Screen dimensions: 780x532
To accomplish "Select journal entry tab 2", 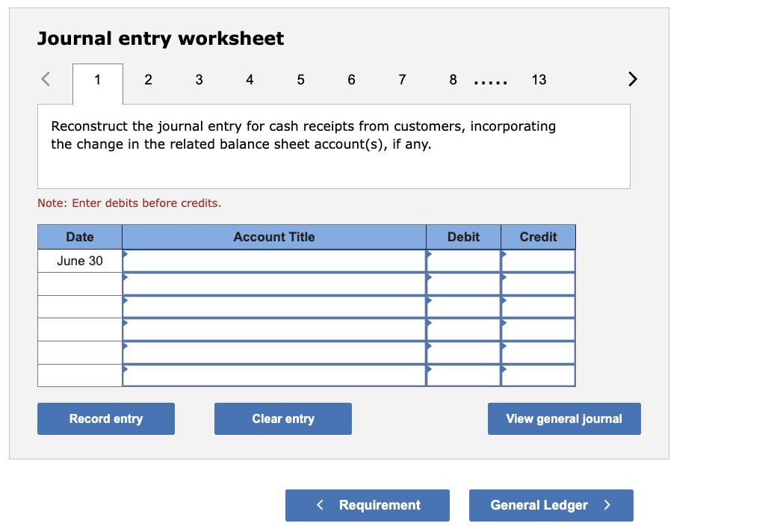I will pos(148,80).
